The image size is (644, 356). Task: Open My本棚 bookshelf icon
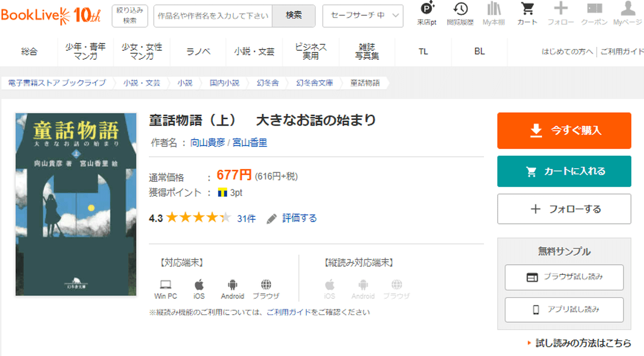click(494, 14)
